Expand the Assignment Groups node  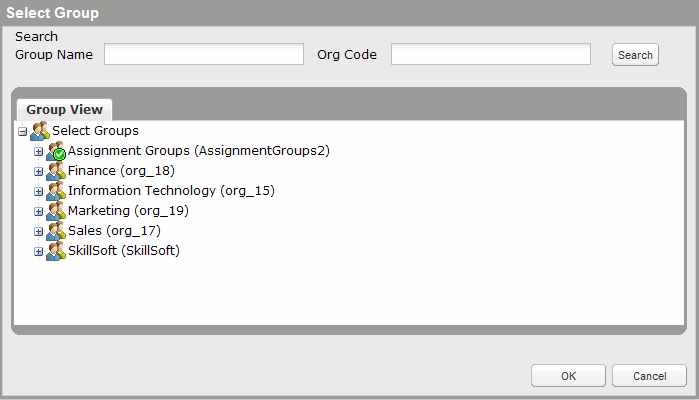38,152
